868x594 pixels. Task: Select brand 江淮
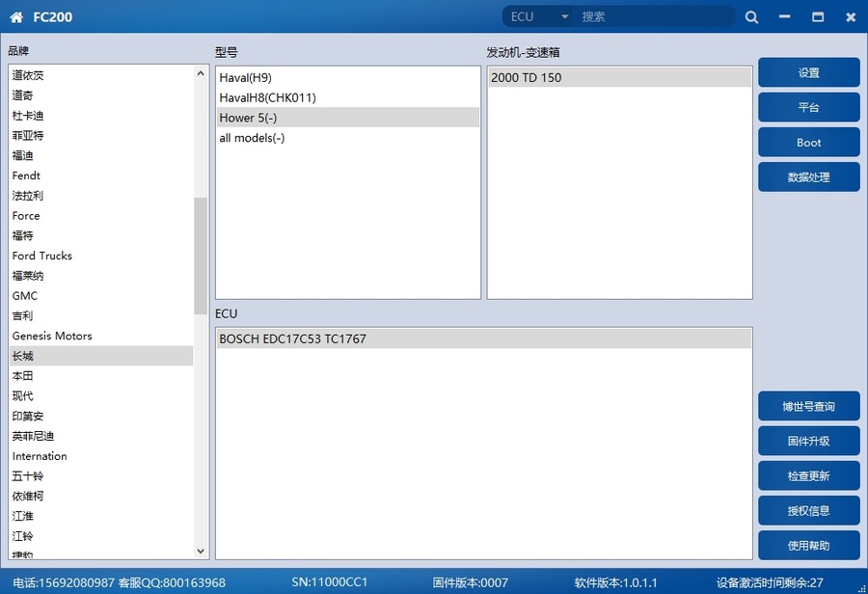tap(101, 516)
